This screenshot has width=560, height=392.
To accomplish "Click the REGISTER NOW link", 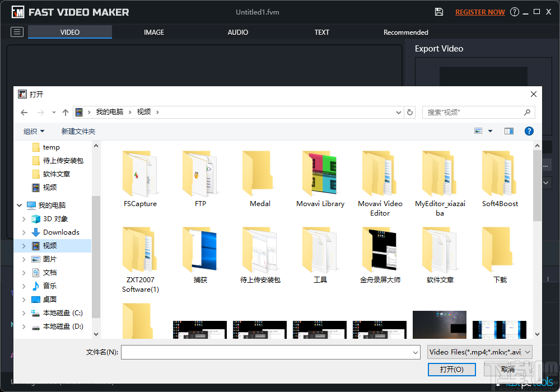I will coord(480,11).
